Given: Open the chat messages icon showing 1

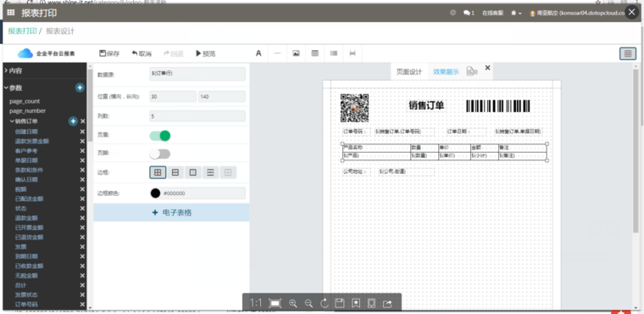Looking at the screenshot, I should 469,14.
